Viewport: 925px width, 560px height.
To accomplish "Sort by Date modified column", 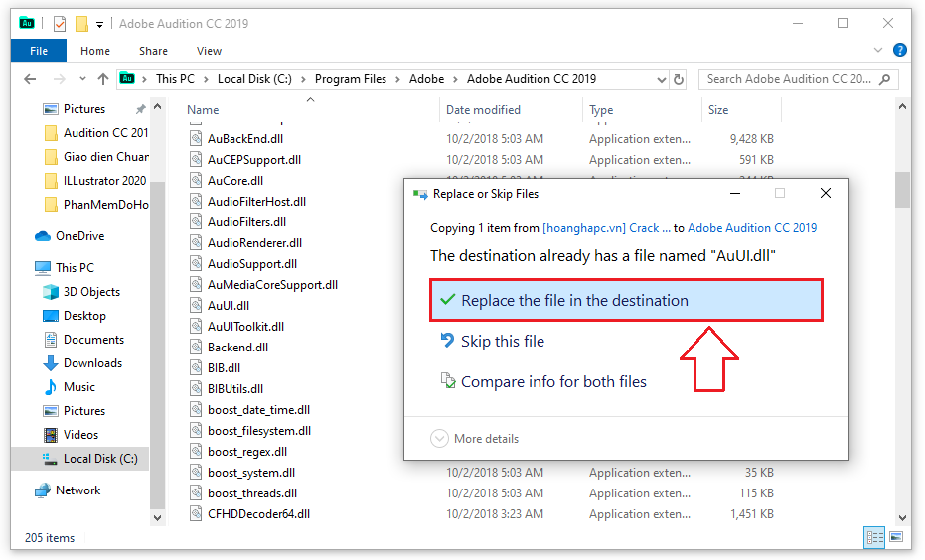I will pyautogui.click(x=483, y=110).
